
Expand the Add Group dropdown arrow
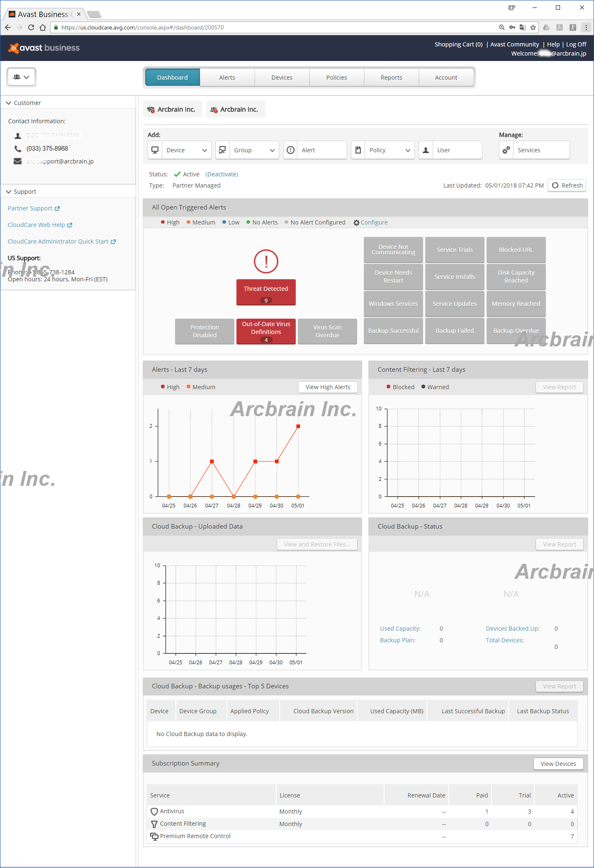[272, 150]
